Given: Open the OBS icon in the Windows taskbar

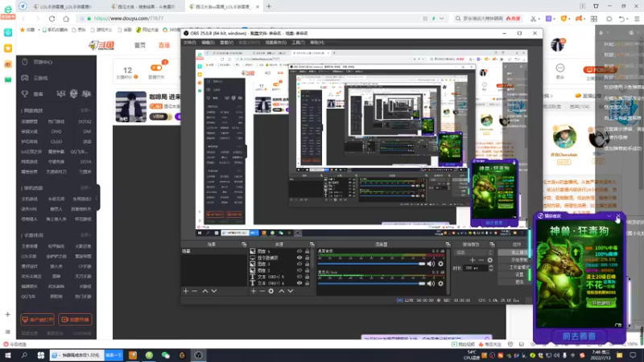Looking at the screenshot, I should 198,356.
